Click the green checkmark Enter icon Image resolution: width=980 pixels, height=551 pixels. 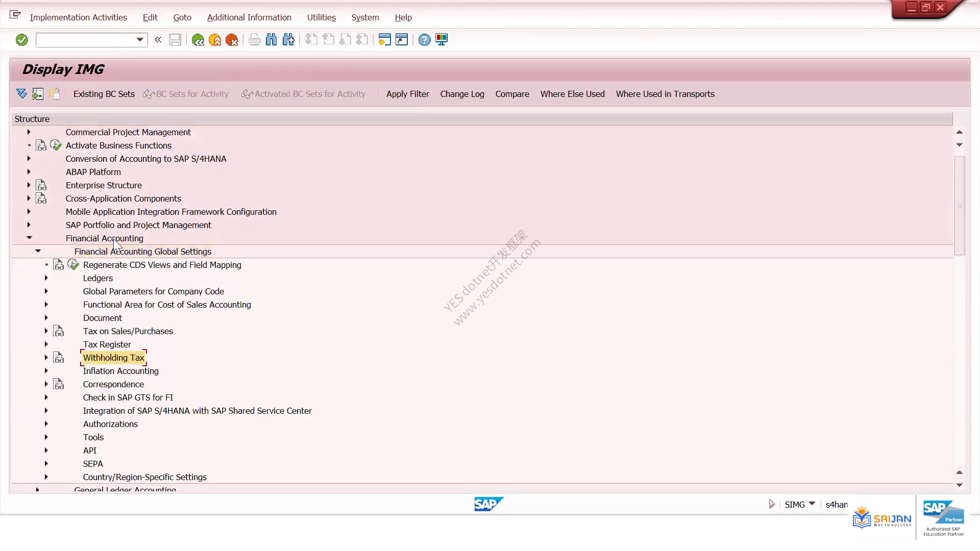pos(21,40)
